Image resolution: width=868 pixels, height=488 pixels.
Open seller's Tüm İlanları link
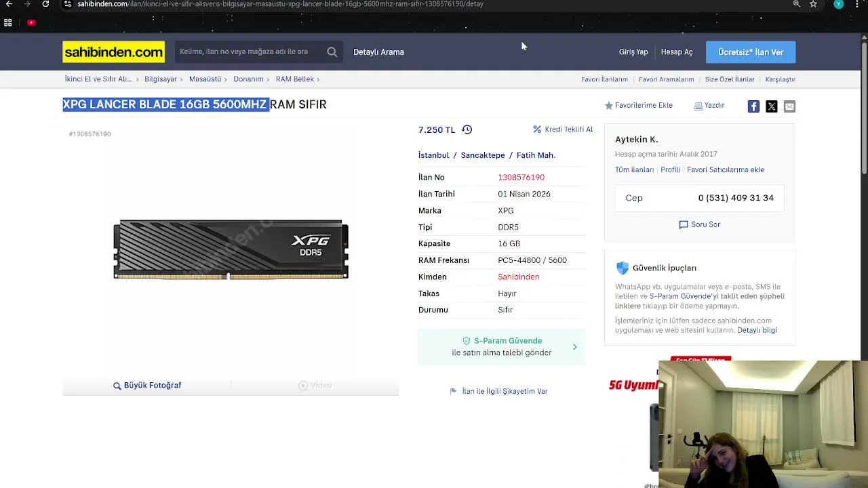(x=634, y=170)
